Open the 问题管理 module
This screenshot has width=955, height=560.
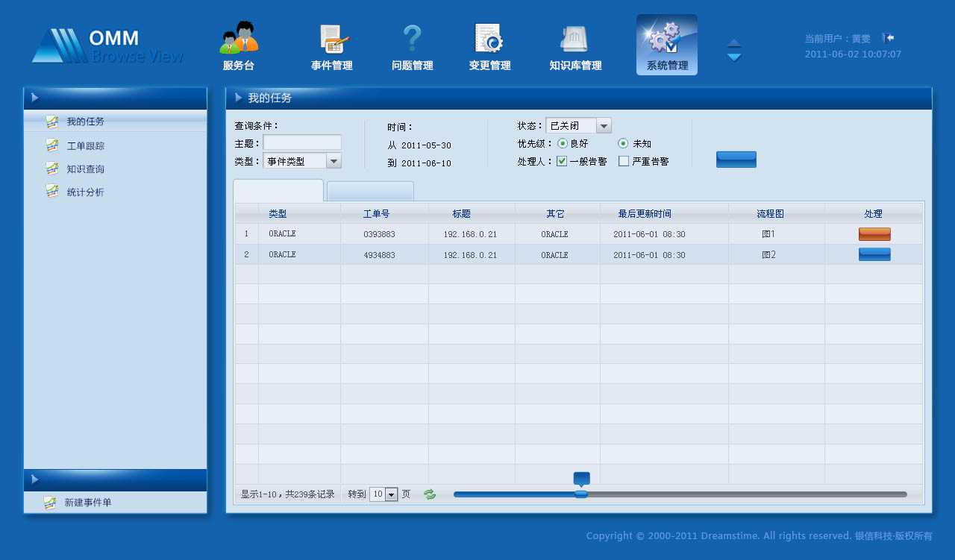[412, 45]
